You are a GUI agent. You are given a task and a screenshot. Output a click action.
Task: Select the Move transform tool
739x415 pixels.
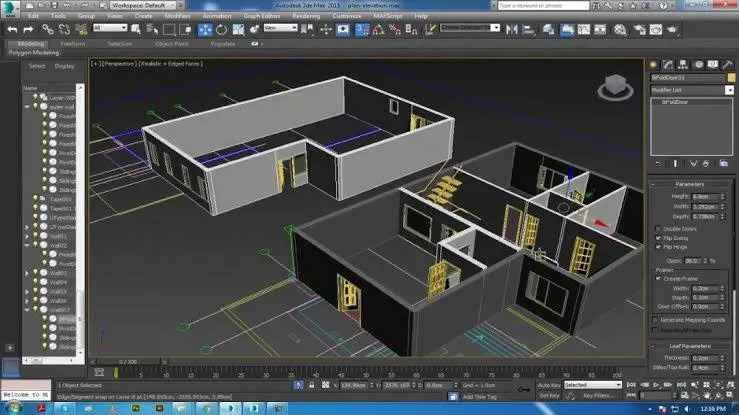205,30
